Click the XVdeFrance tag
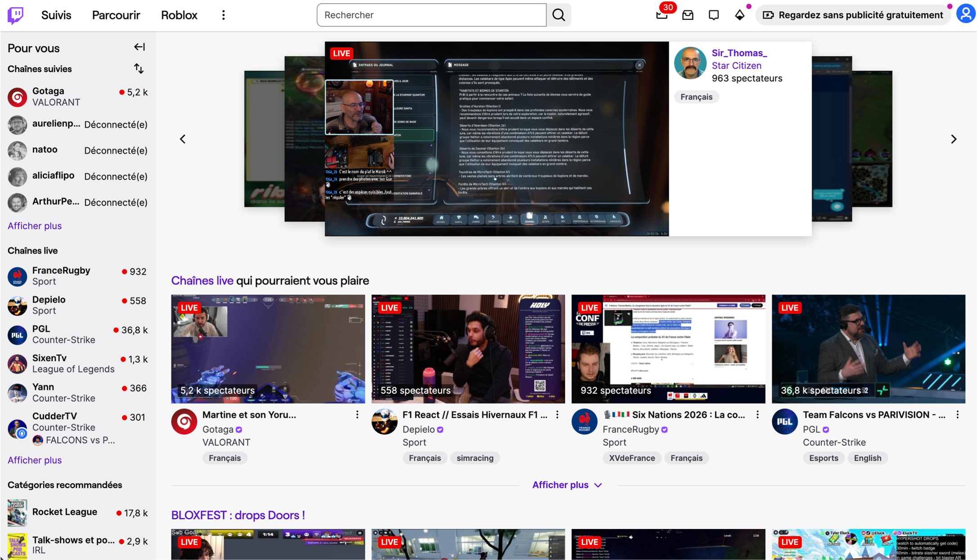 pyautogui.click(x=632, y=458)
